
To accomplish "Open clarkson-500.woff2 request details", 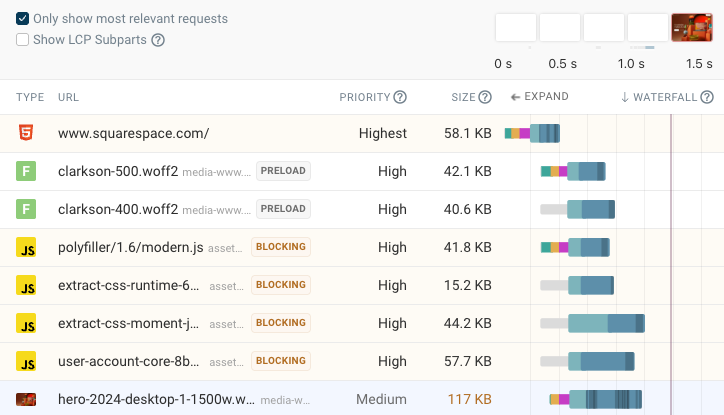I will pos(118,171).
